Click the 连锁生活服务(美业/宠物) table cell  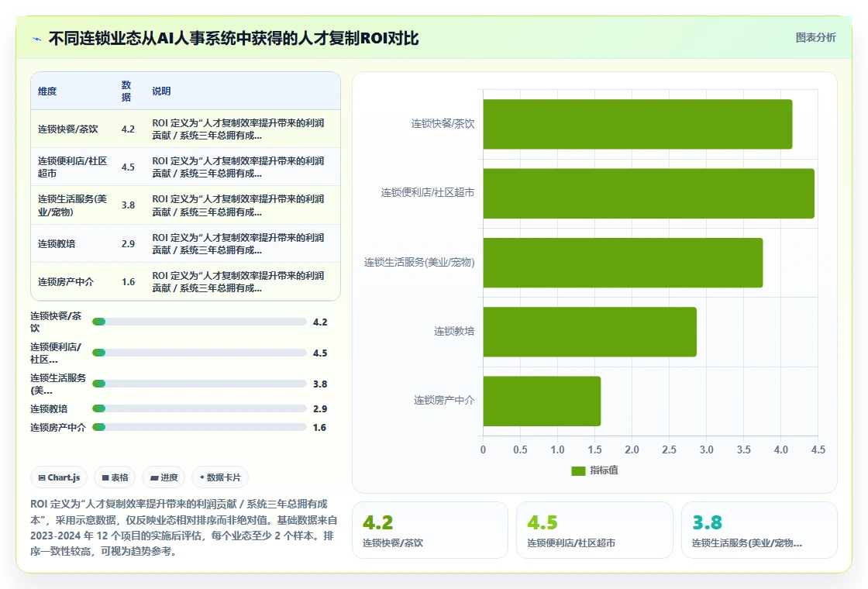(x=72, y=205)
